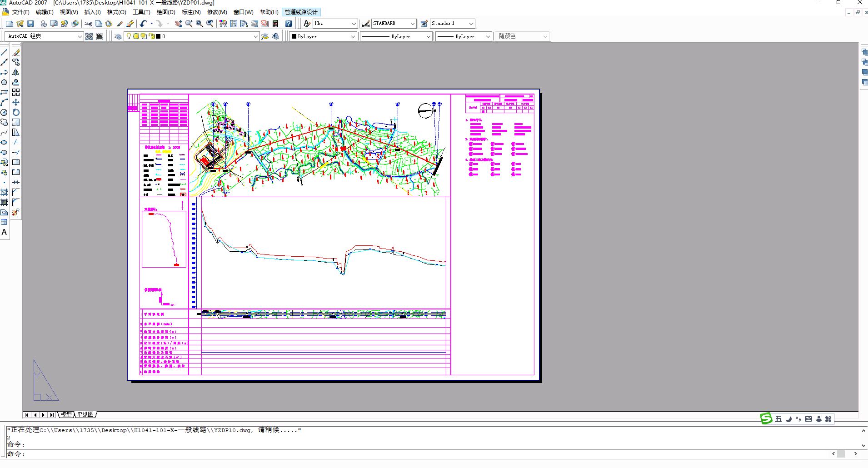Activate the Rotate modify tool
Screen dimensions: 868x468
tap(16, 112)
